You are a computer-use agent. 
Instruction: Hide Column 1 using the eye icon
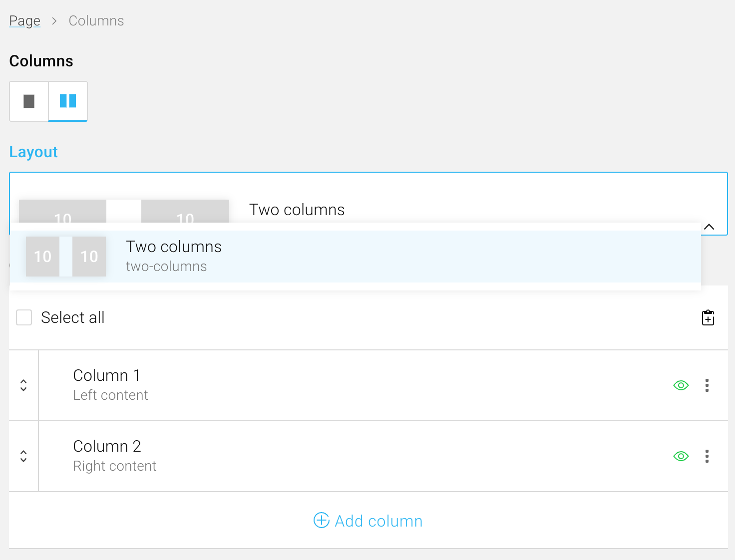point(681,385)
